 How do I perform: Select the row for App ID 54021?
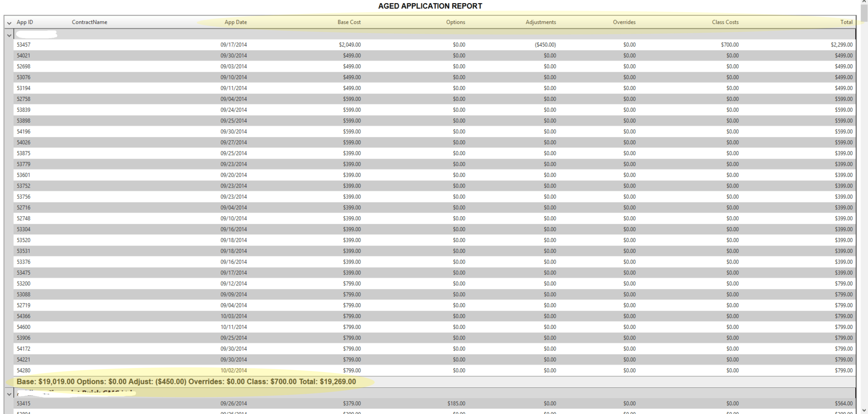[x=24, y=56]
